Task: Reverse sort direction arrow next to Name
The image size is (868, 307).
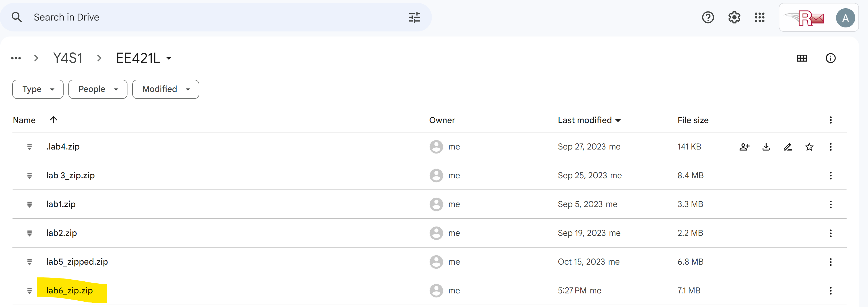Action: pos(53,120)
